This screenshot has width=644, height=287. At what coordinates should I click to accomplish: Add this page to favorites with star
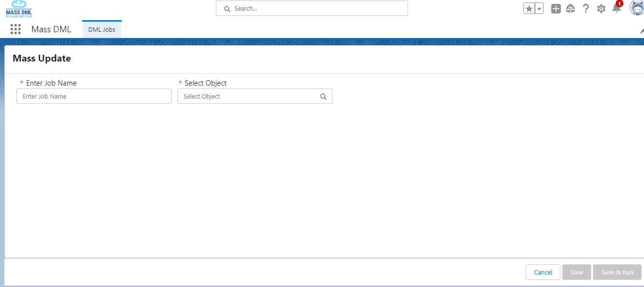529,9
